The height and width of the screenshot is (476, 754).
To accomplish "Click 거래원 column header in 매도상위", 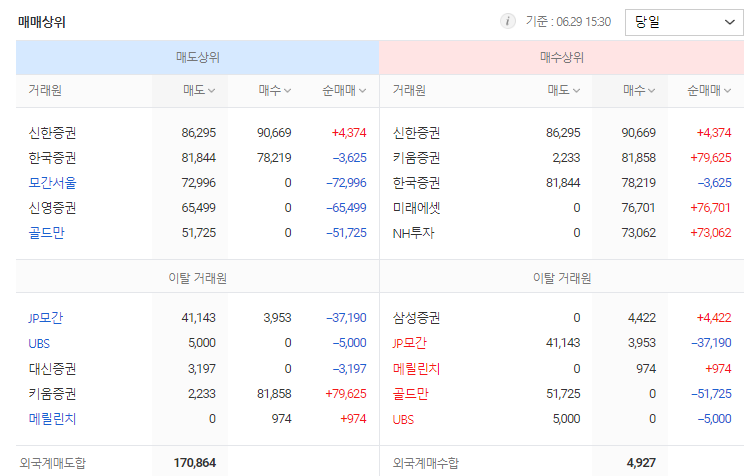I will [45, 90].
